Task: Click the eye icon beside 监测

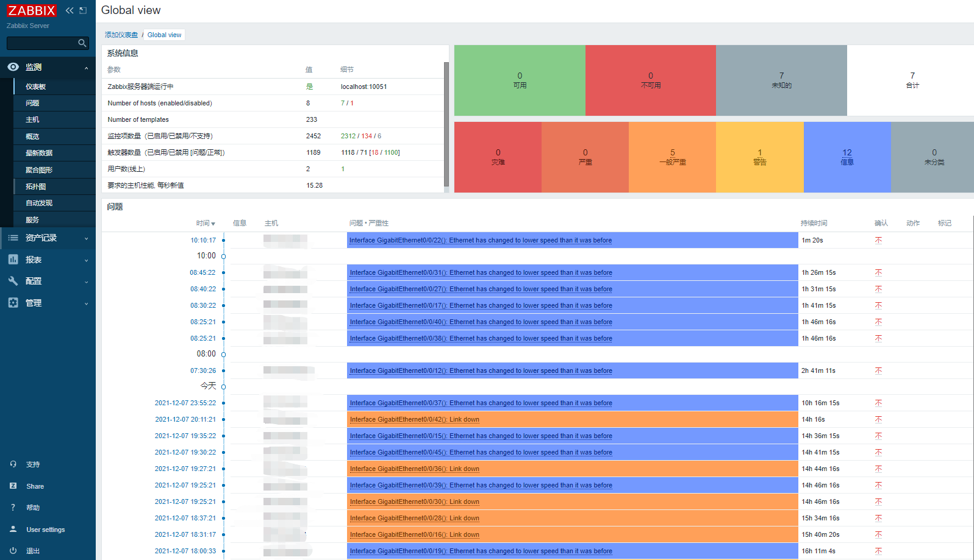Action: coord(13,67)
